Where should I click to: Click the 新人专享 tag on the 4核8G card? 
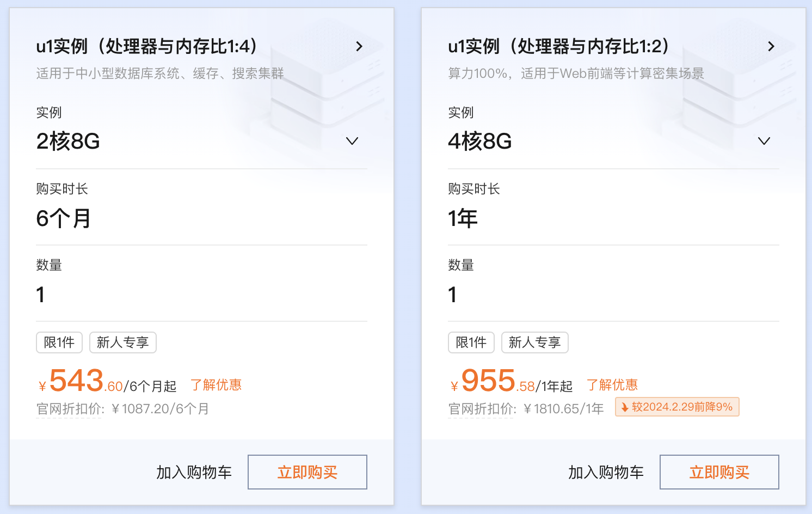534,342
